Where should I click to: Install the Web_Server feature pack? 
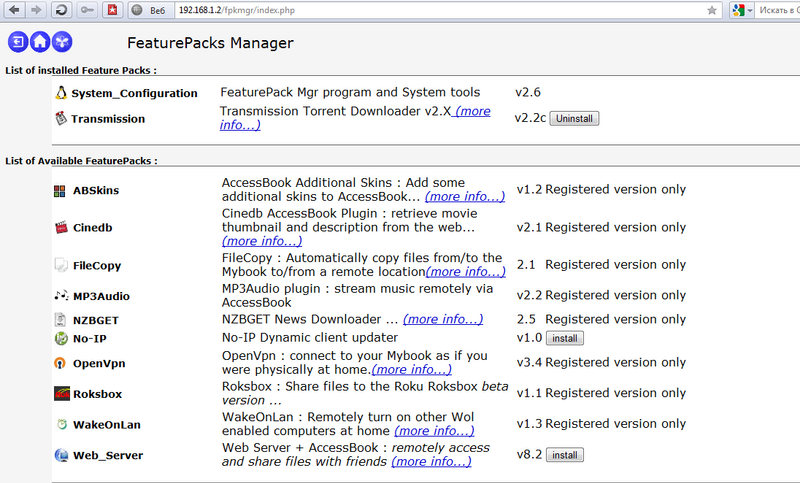[x=565, y=455]
